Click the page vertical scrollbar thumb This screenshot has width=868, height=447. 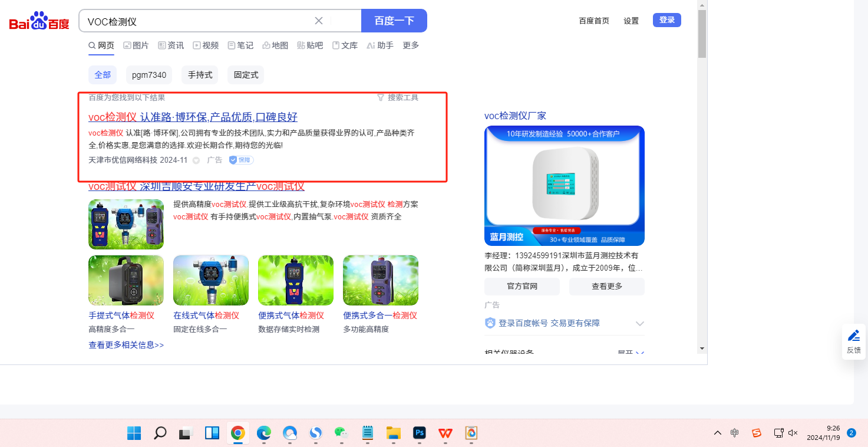tap(702, 34)
